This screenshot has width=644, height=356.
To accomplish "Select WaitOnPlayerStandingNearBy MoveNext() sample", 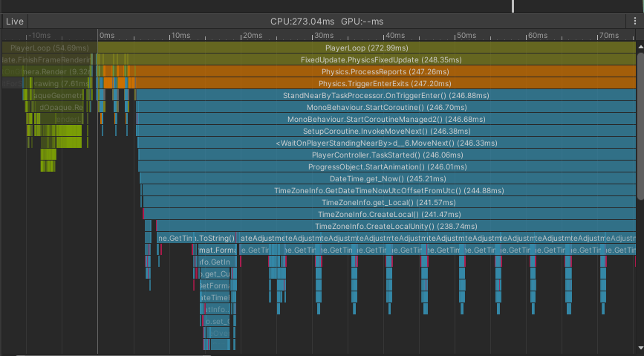I will [x=387, y=143].
